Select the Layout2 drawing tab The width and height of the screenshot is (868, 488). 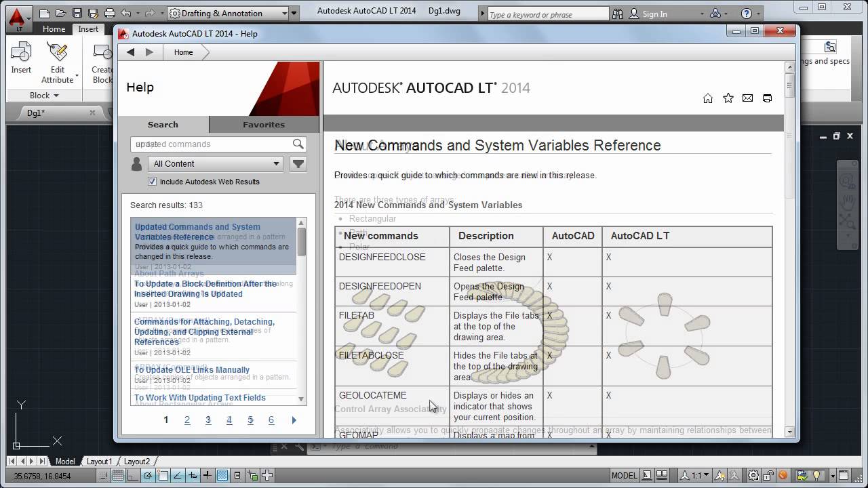[137, 462]
